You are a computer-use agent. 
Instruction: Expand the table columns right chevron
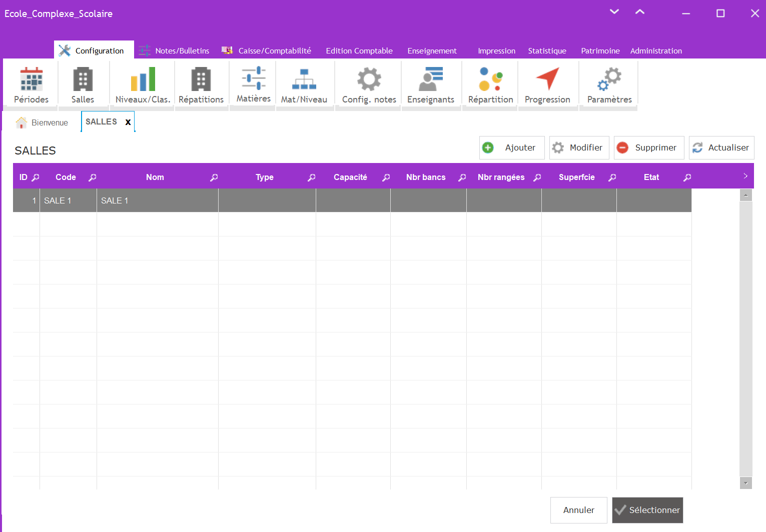click(745, 176)
